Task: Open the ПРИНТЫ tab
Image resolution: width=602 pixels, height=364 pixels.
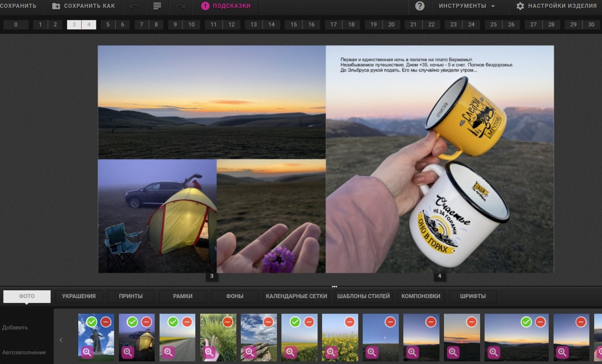Action: tap(131, 296)
